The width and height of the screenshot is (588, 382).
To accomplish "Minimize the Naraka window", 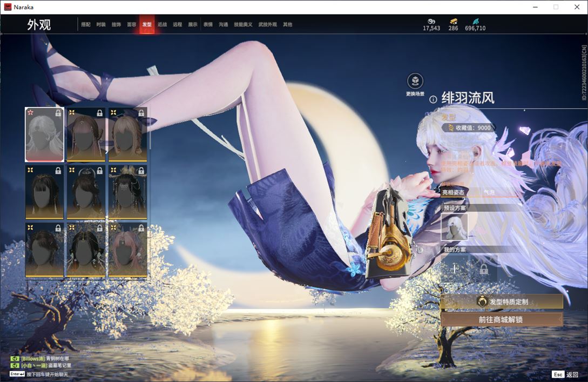I will point(535,7).
